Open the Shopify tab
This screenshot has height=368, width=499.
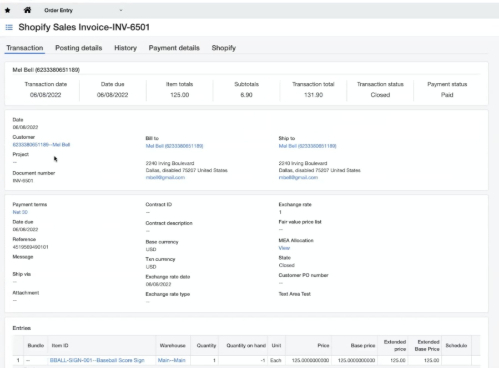(224, 48)
